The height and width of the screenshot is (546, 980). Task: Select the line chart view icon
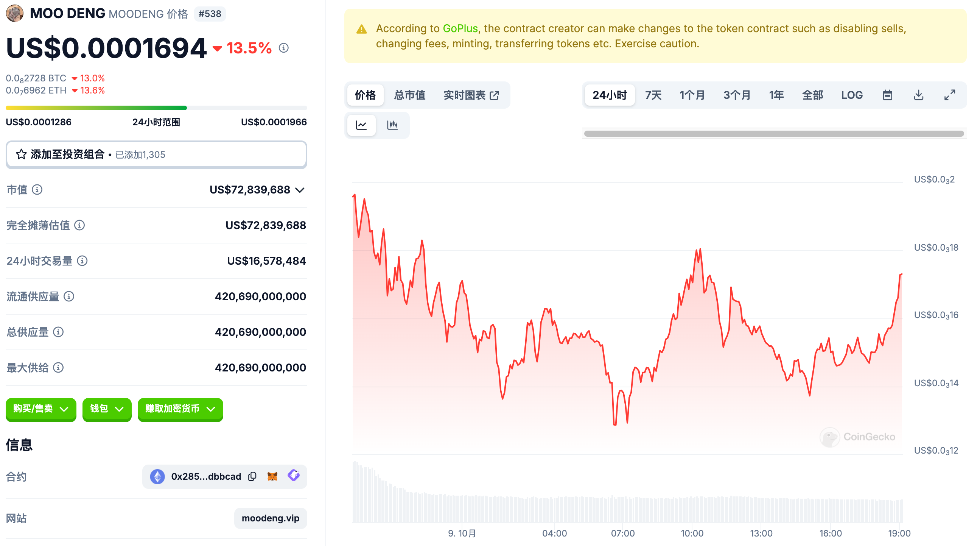[361, 125]
